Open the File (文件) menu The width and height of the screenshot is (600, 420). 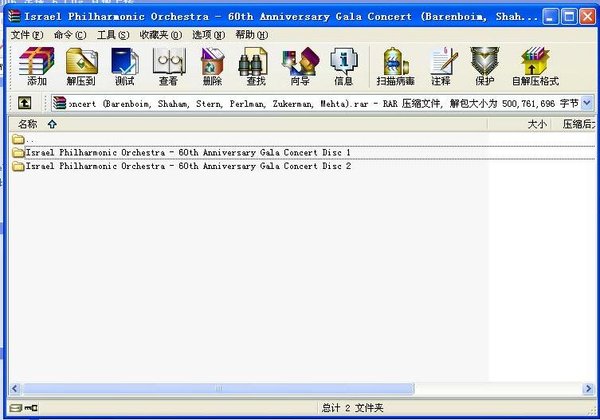(x=27, y=35)
